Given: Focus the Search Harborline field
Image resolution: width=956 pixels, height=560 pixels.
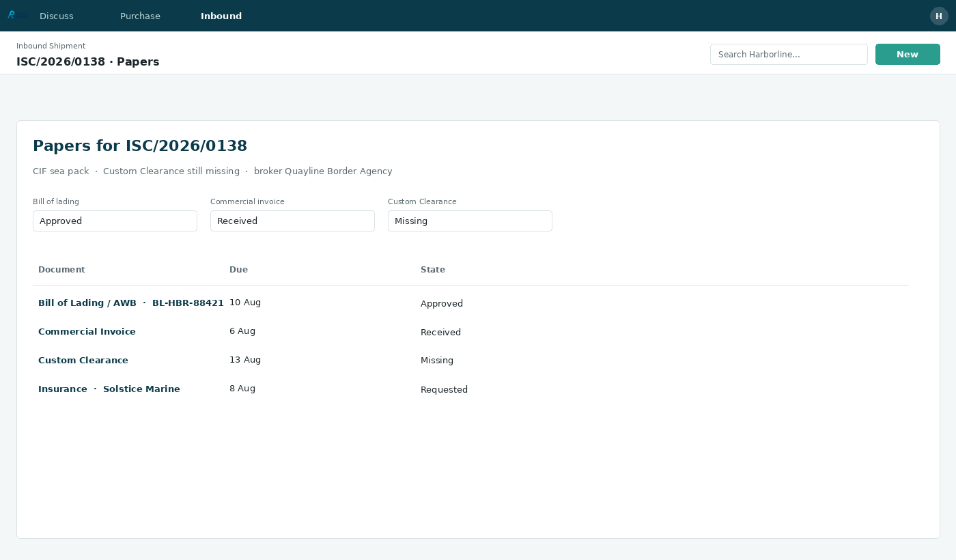Looking at the screenshot, I should (x=789, y=54).
